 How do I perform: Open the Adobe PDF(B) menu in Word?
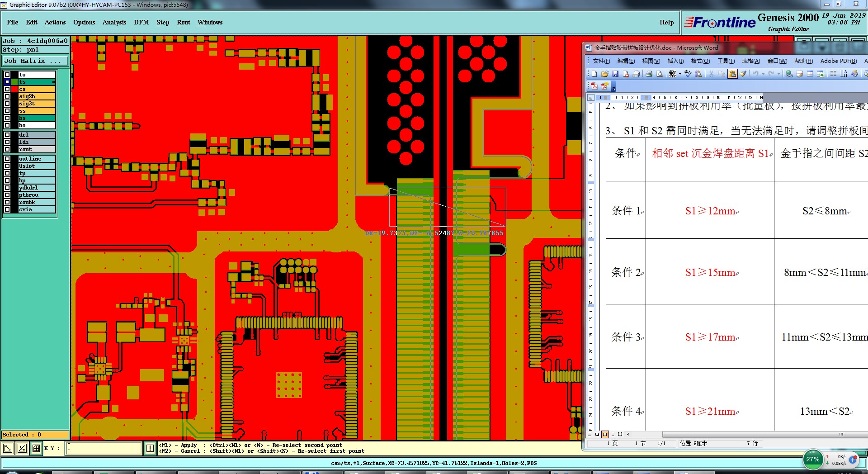click(x=839, y=61)
